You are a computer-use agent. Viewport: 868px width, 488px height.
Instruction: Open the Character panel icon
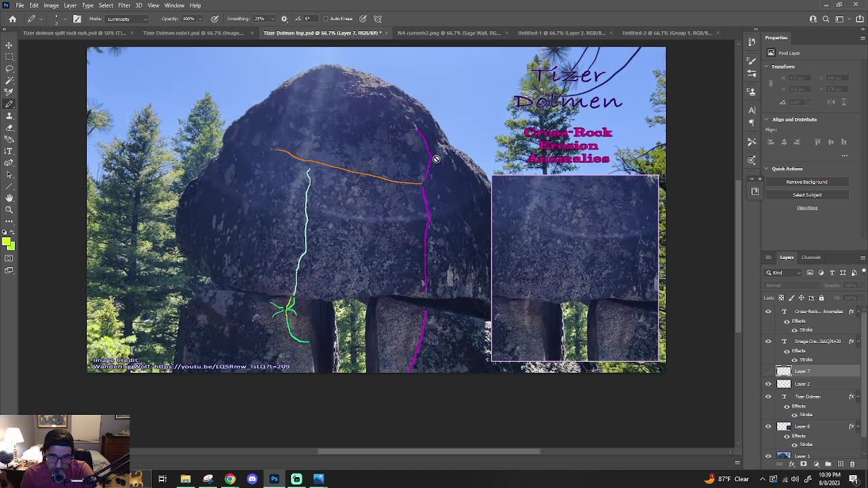tap(752, 110)
